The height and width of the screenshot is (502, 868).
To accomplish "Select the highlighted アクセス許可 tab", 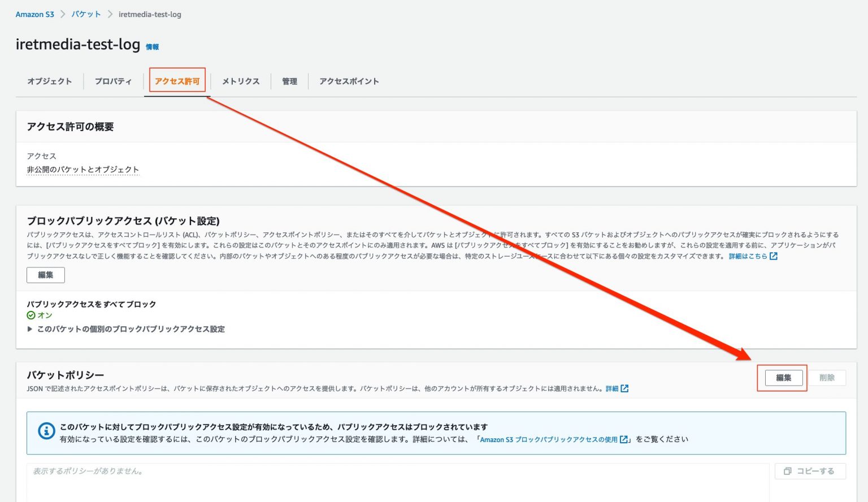I will (x=176, y=81).
